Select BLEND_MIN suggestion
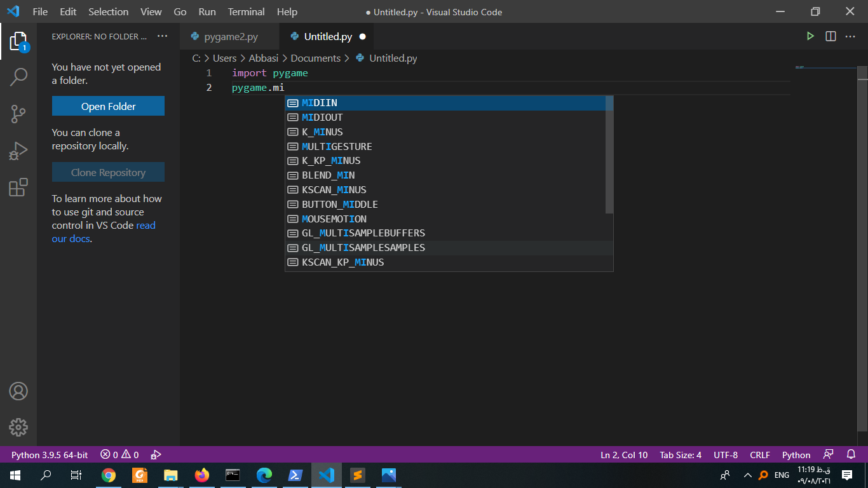This screenshot has height=488, width=868. (x=445, y=175)
